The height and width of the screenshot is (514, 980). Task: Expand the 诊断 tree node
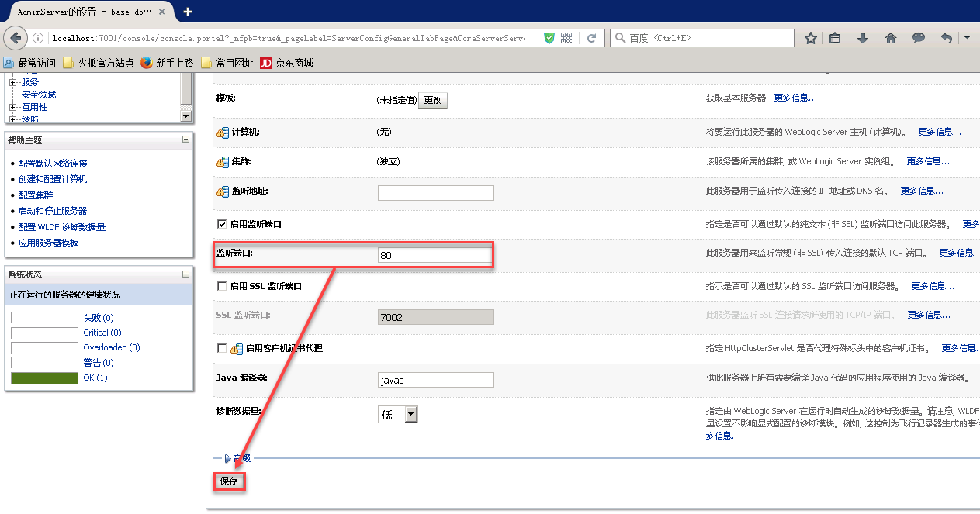pos(12,119)
